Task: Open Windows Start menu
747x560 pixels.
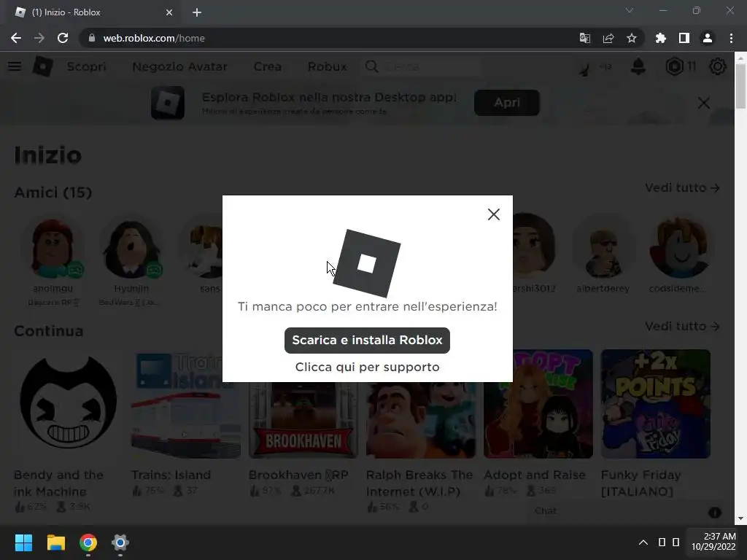Action: point(23,542)
